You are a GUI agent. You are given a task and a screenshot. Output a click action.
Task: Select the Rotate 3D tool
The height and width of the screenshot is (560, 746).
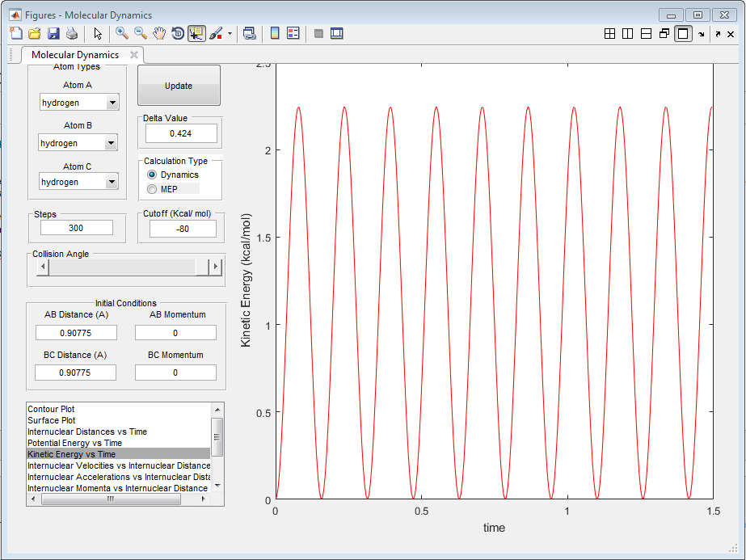[178, 33]
